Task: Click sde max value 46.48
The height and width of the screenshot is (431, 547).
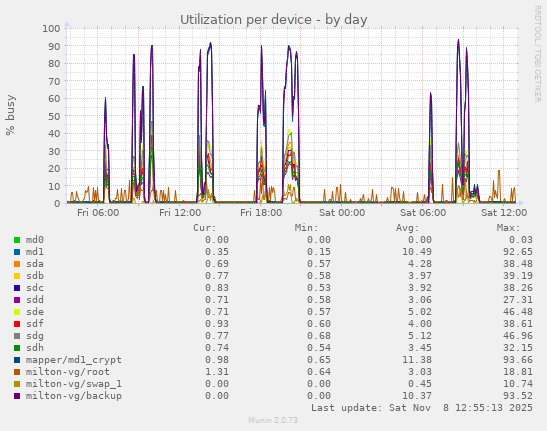Action: (x=518, y=312)
